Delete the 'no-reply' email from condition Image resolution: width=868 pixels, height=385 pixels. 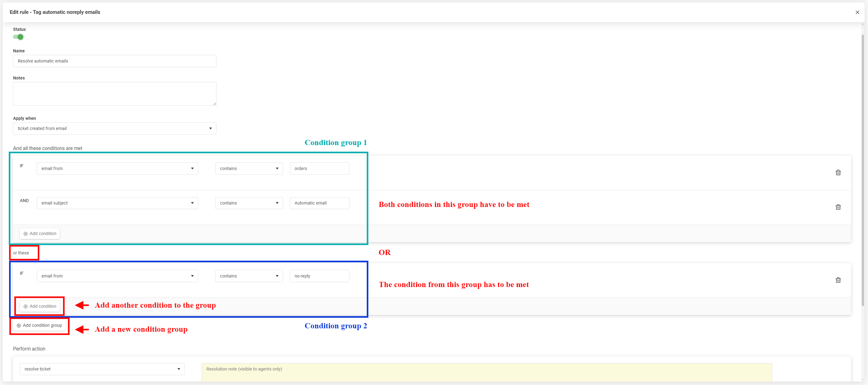[x=838, y=280]
